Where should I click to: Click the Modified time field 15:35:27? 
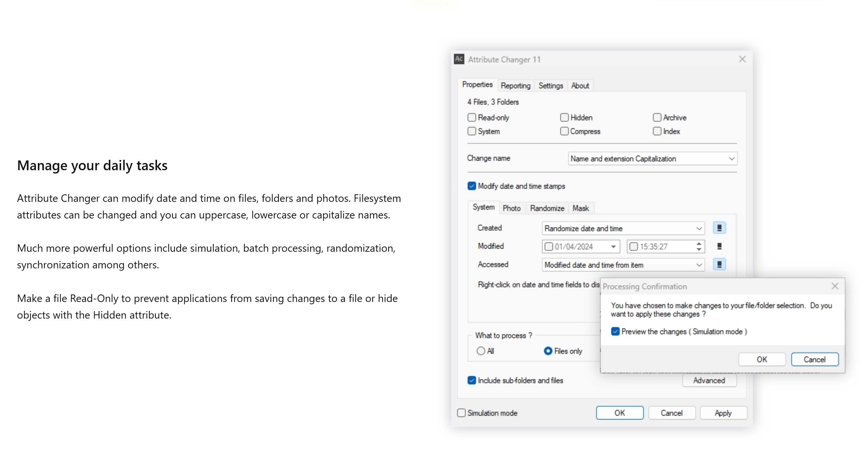click(665, 247)
